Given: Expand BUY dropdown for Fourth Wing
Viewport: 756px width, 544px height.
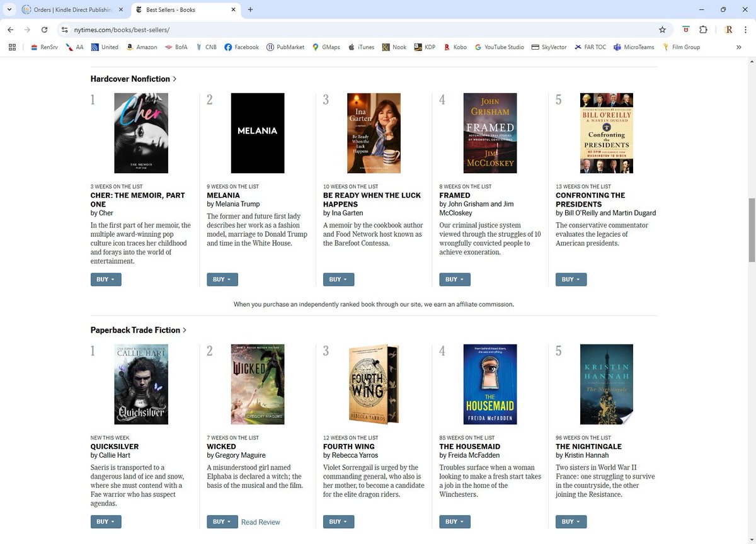Looking at the screenshot, I should tap(338, 522).
